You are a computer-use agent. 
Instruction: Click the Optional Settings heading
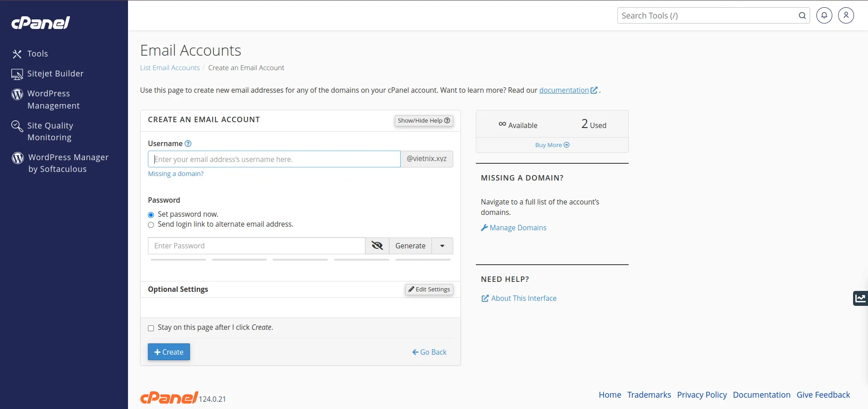(x=178, y=290)
